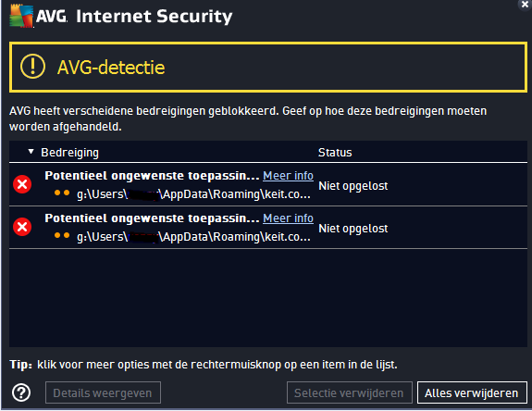532x411 pixels.
Task: Click the red X icon of second threat
Action: [22, 227]
